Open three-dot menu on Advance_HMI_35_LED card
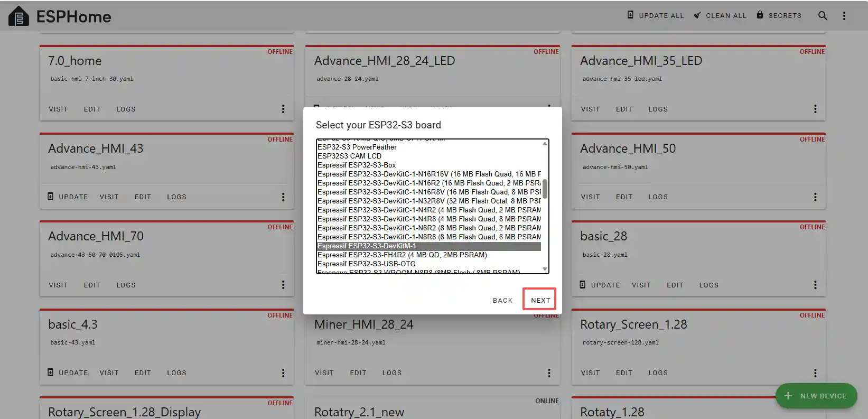 point(815,109)
